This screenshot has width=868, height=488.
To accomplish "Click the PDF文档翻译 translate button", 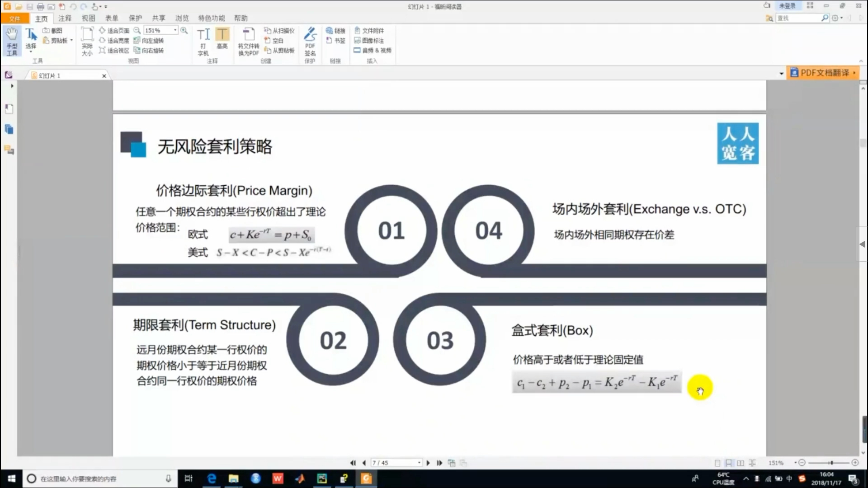I will pyautogui.click(x=822, y=73).
